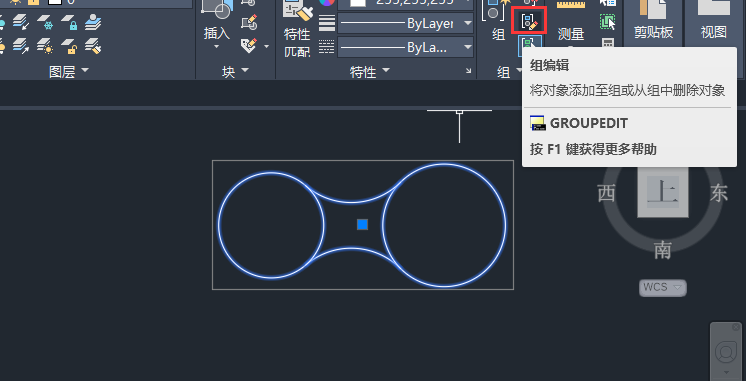Select the left circle in the drawing
This screenshot has height=381, width=746.
click(271, 225)
